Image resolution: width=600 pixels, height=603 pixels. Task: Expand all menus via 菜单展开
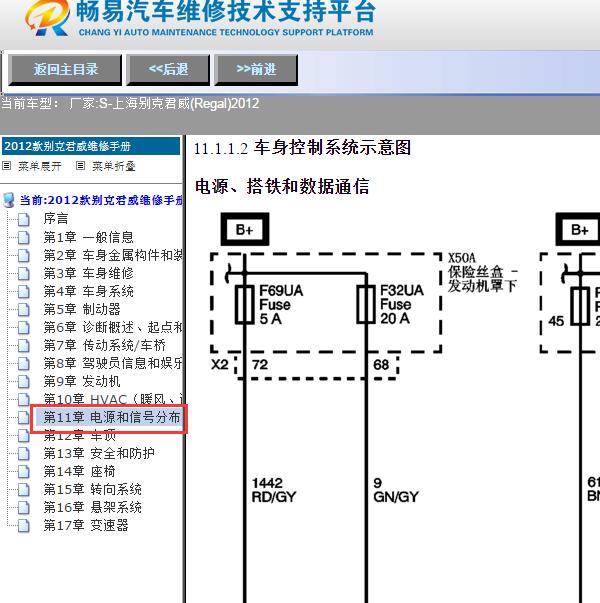pyautogui.click(x=40, y=166)
